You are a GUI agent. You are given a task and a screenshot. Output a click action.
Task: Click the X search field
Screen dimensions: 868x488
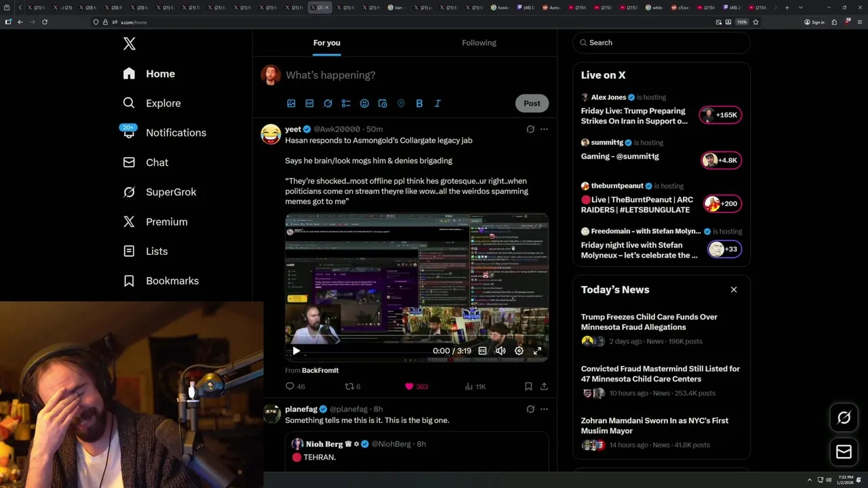click(x=661, y=43)
